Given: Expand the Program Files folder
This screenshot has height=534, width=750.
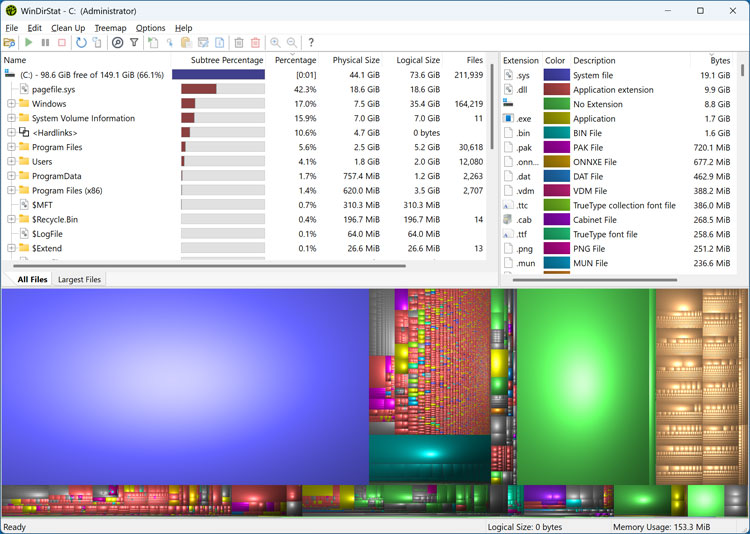Looking at the screenshot, I should click(x=11, y=147).
